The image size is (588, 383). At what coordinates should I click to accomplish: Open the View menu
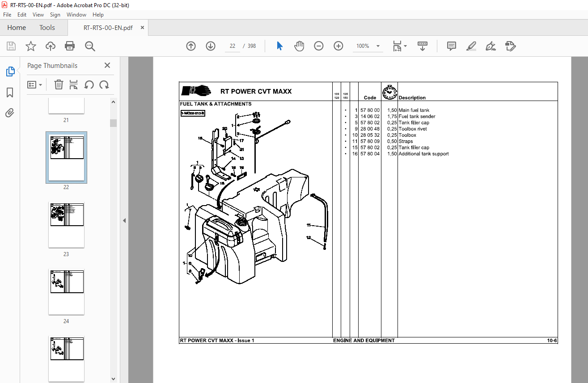pos(38,15)
